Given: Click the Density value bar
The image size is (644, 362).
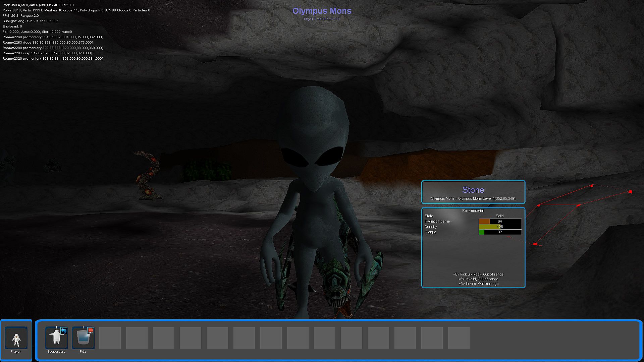Looking at the screenshot, I should pyautogui.click(x=500, y=227).
